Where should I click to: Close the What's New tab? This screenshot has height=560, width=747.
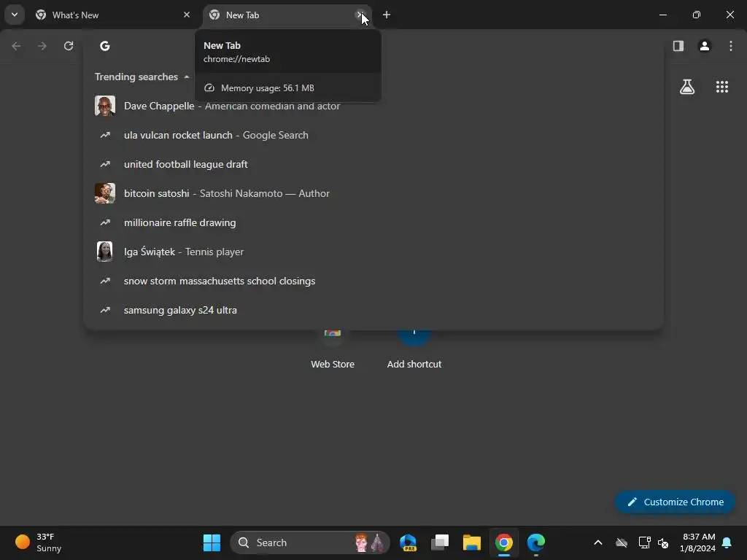[x=187, y=15]
